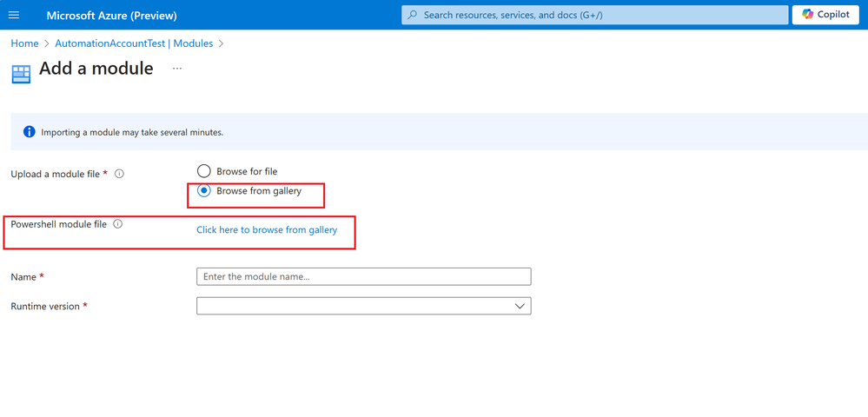Click info icon next to Upload a module file
This screenshot has height=417, width=868.
(119, 174)
